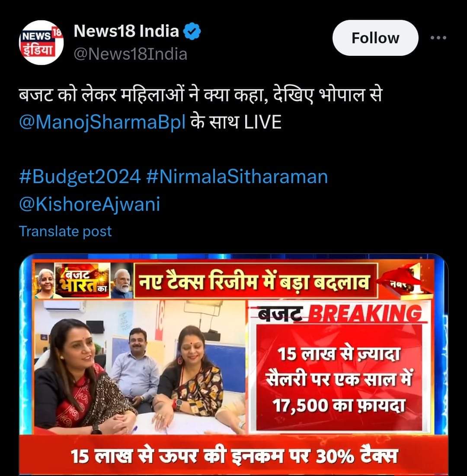The height and width of the screenshot is (476, 467).
Task: Click the बजट BREAKING info panel
Action: click(x=339, y=367)
